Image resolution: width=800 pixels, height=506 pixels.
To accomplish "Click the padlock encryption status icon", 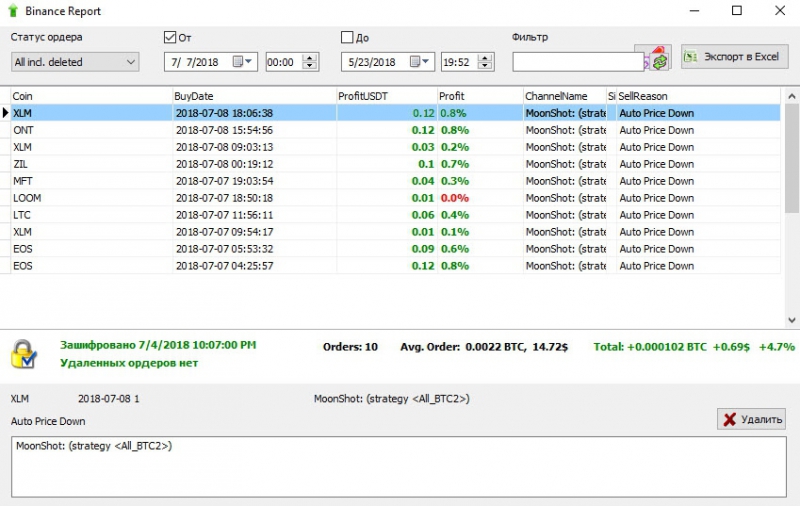I will click(x=23, y=353).
